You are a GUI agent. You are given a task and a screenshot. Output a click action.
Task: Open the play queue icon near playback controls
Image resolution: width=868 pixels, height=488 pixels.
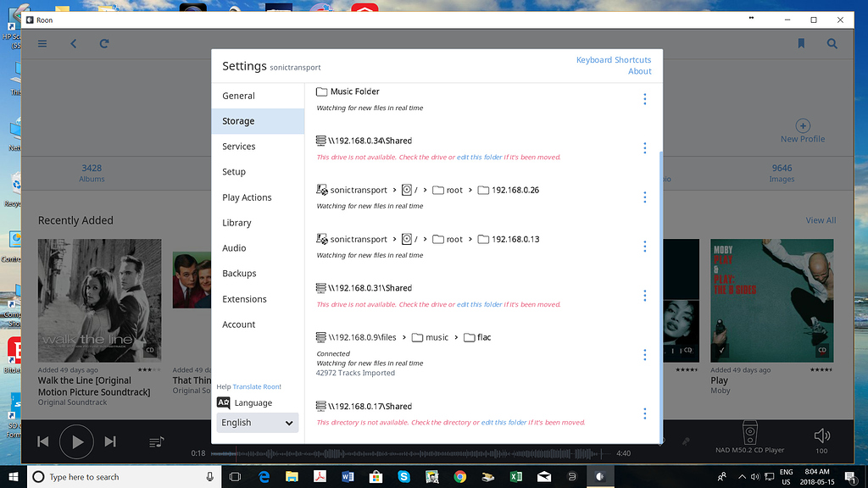tap(155, 441)
